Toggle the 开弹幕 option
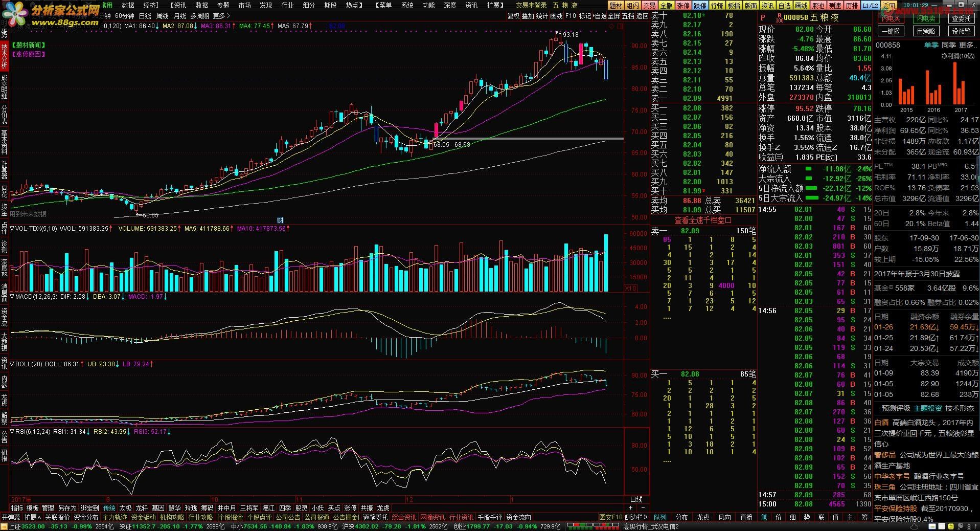 coord(11,517)
